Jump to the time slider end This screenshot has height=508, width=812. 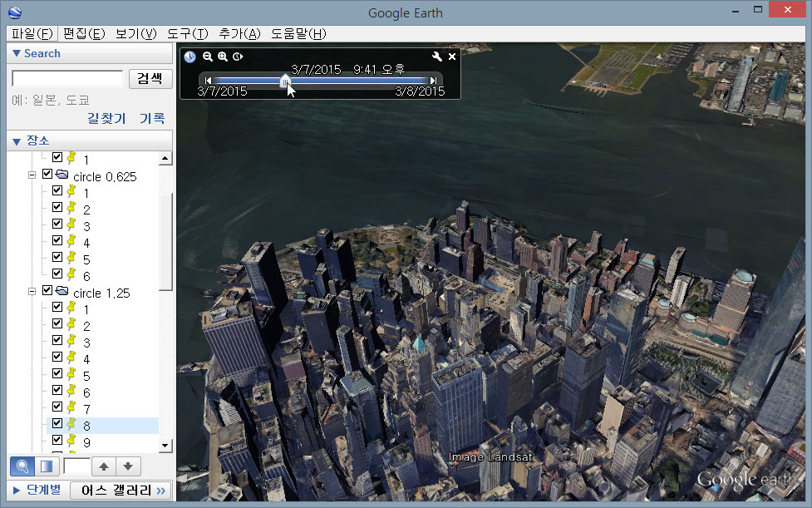click(x=433, y=80)
